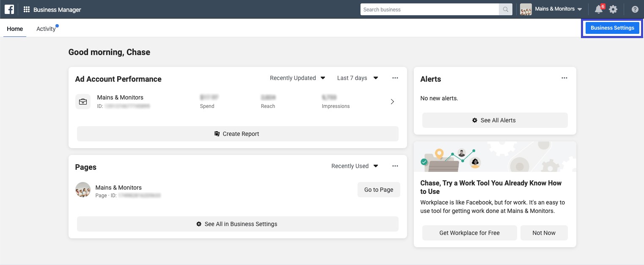
Task: Open the Alerts card more options menu
Action: coord(564,78)
